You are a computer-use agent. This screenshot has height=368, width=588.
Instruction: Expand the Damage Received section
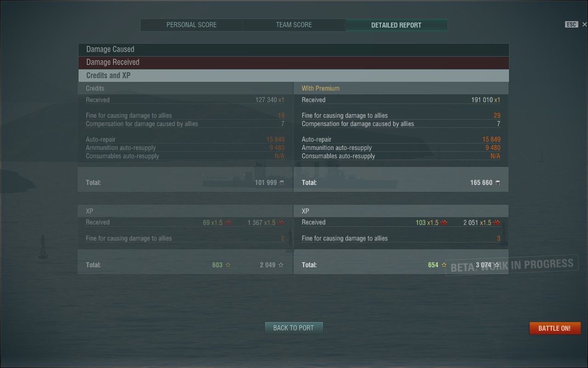pos(294,63)
